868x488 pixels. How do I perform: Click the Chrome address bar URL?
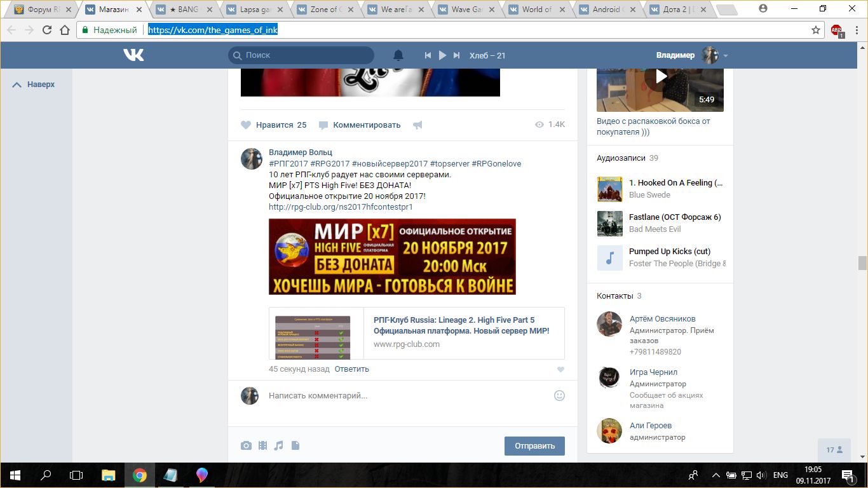213,30
